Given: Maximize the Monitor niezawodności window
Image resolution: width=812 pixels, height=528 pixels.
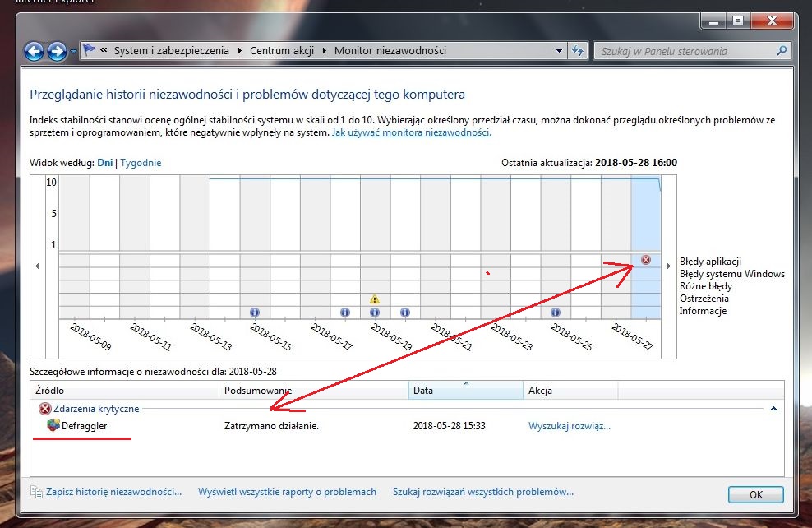Looking at the screenshot, I should (739, 21).
